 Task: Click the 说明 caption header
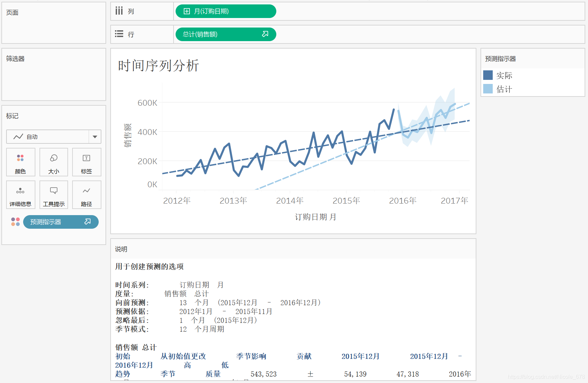(x=121, y=249)
